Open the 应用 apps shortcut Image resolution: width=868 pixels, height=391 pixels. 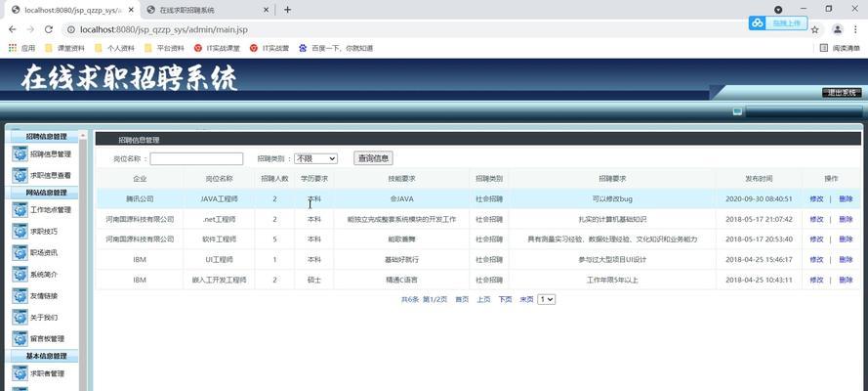click(x=21, y=48)
